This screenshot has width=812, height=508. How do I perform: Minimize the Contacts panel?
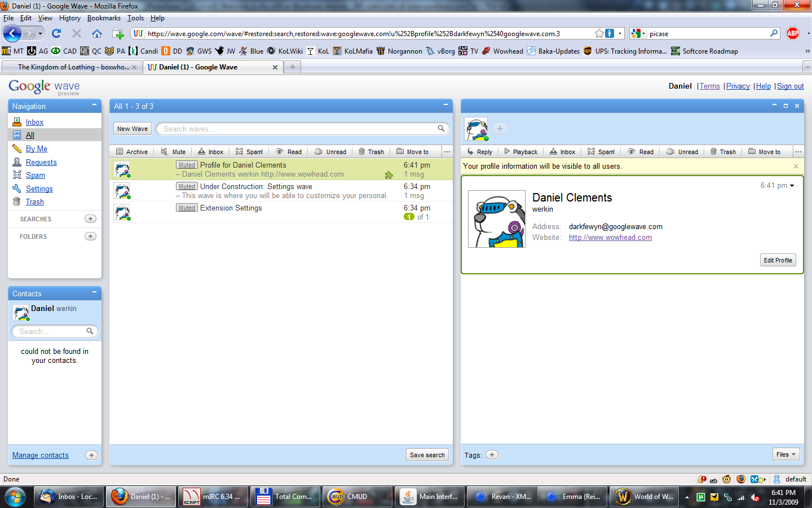[x=94, y=293]
